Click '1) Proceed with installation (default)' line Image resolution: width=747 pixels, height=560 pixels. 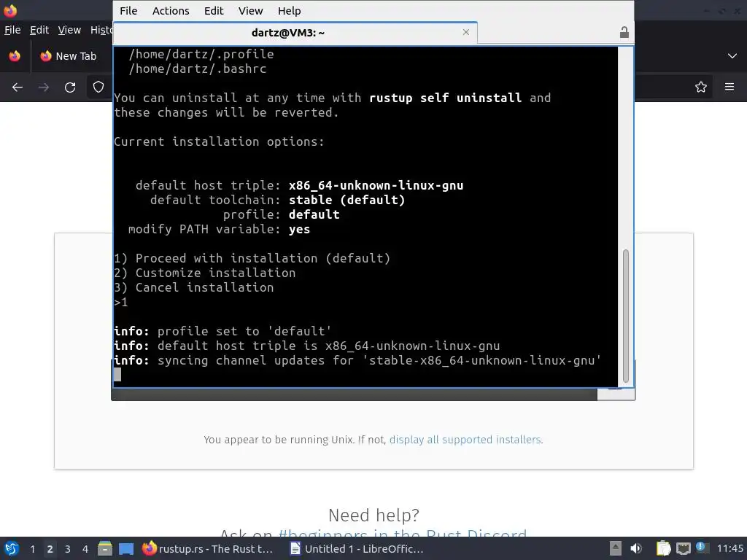[x=252, y=258]
